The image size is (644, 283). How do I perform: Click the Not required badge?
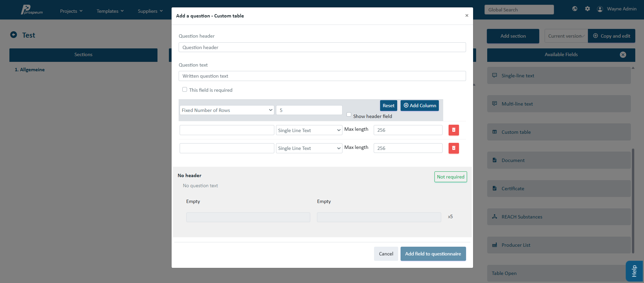[451, 177]
